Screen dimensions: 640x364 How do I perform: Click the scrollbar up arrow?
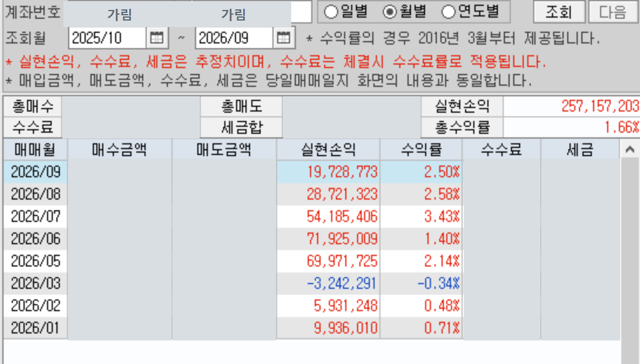point(630,149)
